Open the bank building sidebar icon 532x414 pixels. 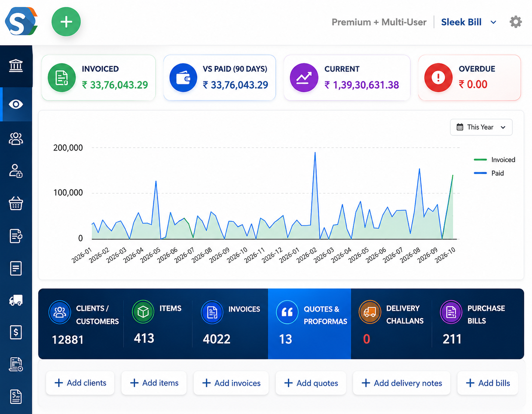tap(16, 66)
